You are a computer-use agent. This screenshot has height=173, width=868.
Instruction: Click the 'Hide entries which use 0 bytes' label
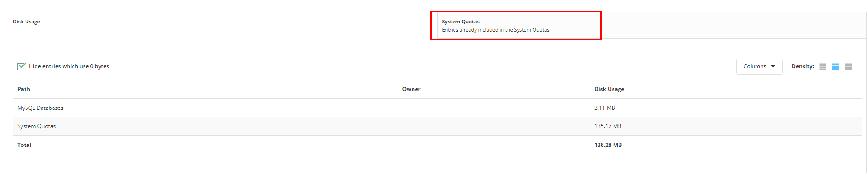click(69, 66)
